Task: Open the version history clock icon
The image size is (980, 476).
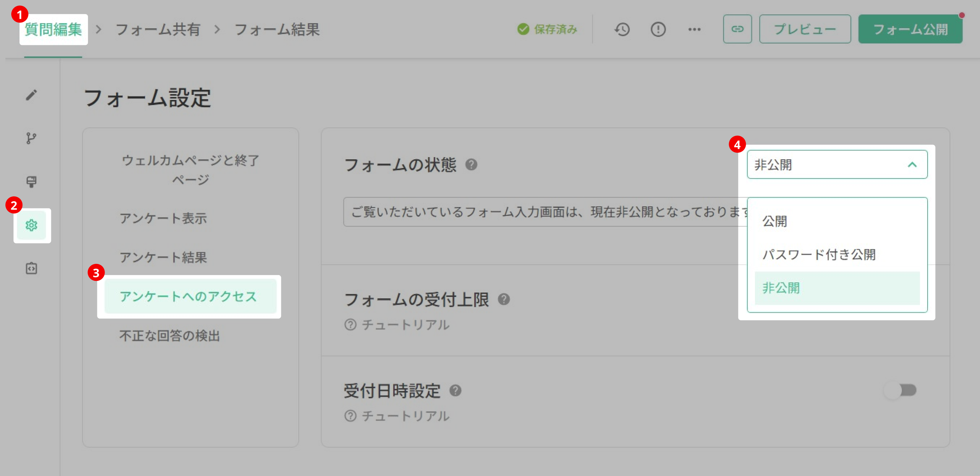Action: (622, 29)
